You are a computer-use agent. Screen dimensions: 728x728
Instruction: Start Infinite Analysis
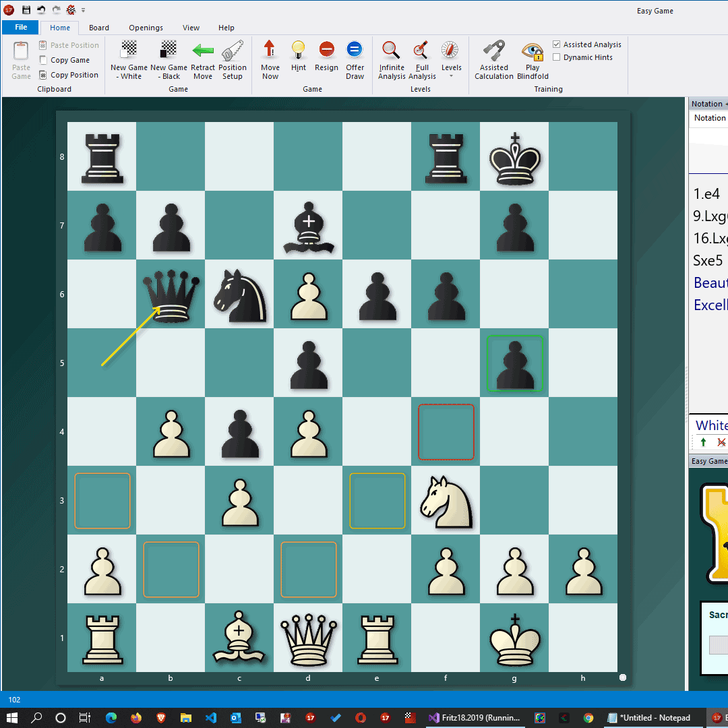point(392,59)
